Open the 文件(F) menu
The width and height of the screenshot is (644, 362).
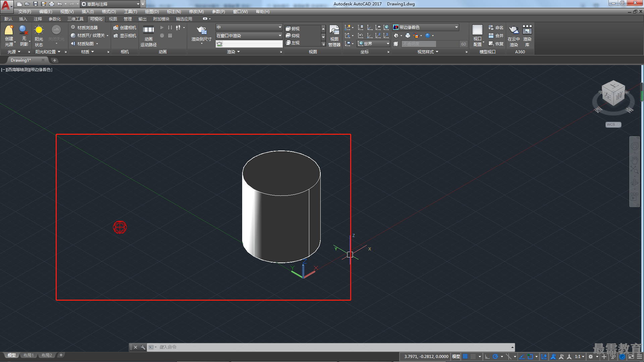click(24, 11)
